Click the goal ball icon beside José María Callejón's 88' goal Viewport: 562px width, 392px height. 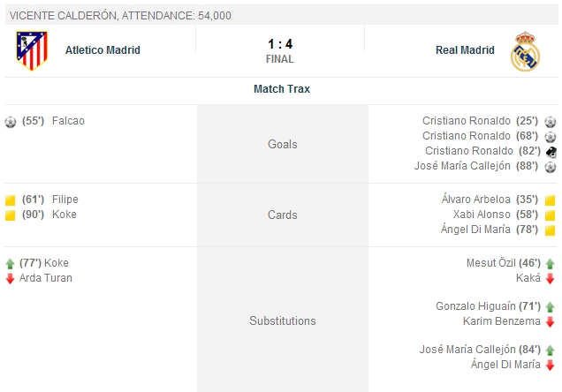coord(551,166)
